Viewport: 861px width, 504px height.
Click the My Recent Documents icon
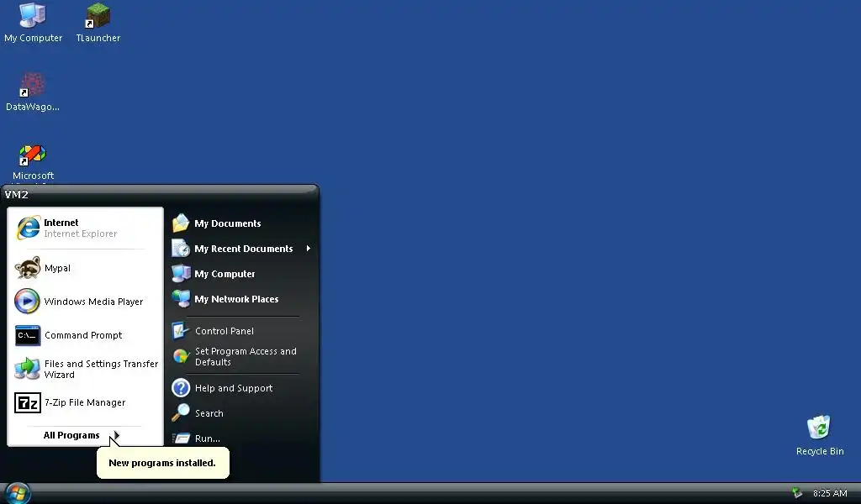tap(181, 249)
